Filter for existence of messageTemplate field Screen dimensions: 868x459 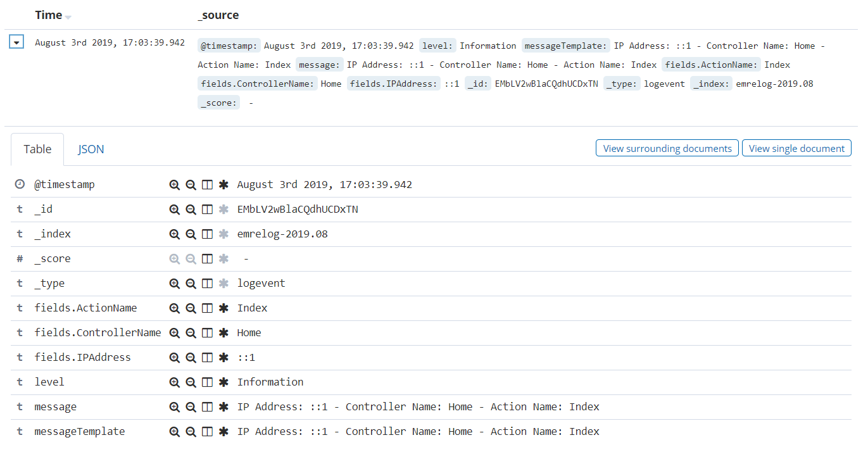(223, 431)
